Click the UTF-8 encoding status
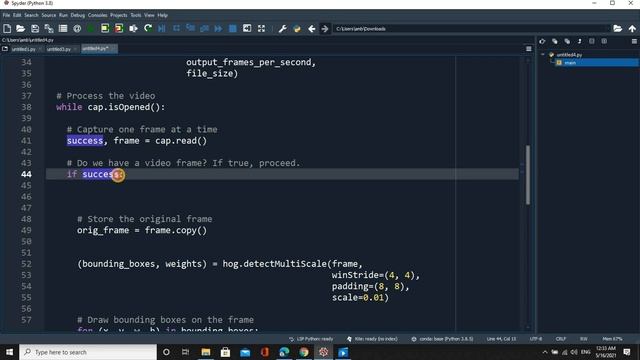This screenshot has height=360, width=640. (536, 339)
